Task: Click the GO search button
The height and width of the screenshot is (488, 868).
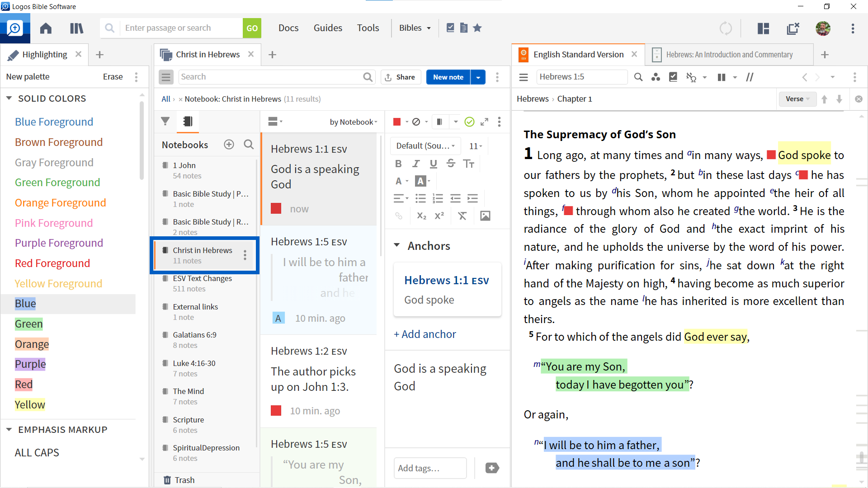Action: coord(252,28)
